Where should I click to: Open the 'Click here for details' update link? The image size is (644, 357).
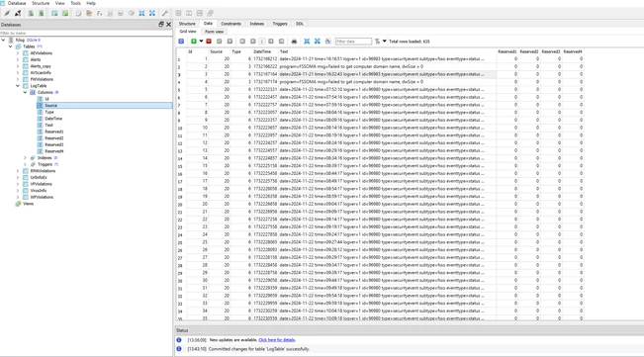[x=277, y=340]
